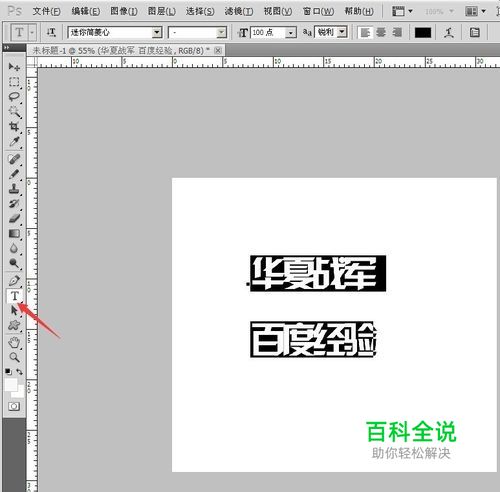Select the Pen tool
Viewport: 500px width, 492px height.
pos(14,281)
